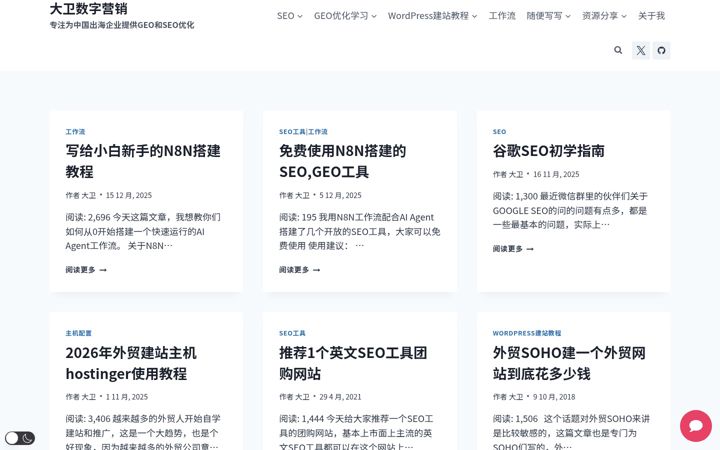Open SEO category tag above 谷歌SEO初学指南
The height and width of the screenshot is (450, 720).
click(x=500, y=132)
